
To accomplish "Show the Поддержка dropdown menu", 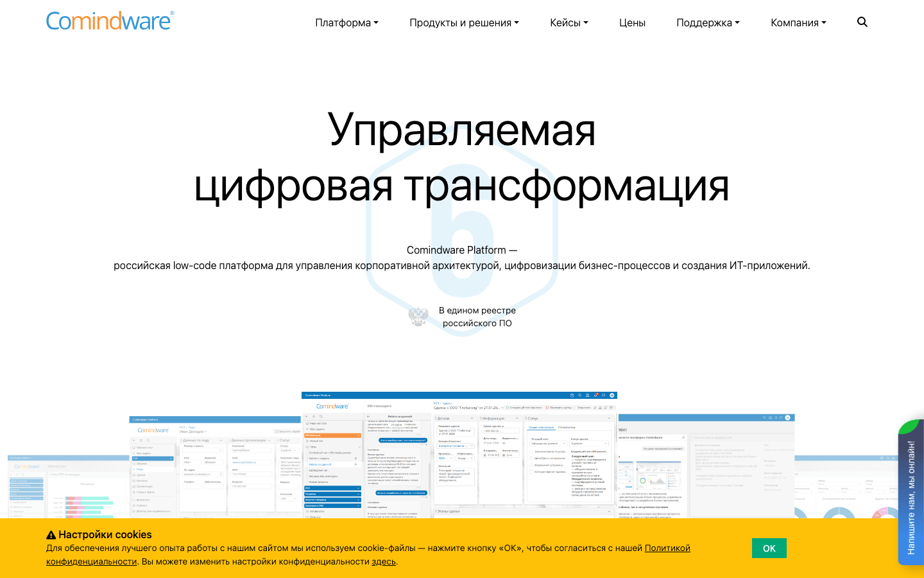I will click(x=708, y=22).
